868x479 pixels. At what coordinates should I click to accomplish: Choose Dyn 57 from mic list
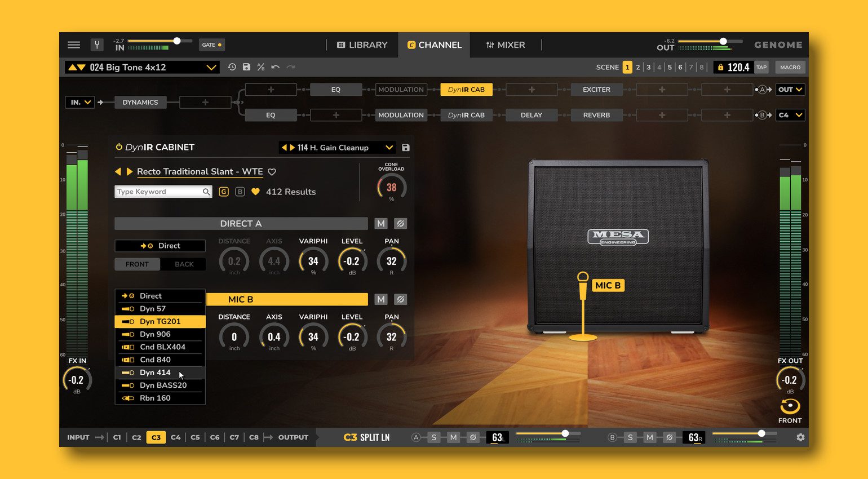coord(160,309)
